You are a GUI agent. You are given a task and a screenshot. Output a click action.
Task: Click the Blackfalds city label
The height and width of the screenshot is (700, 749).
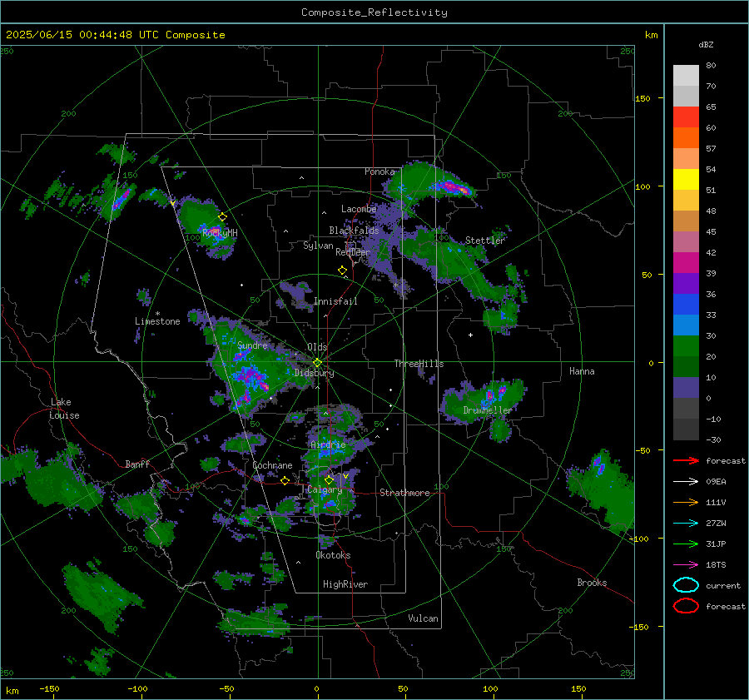point(354,231)
